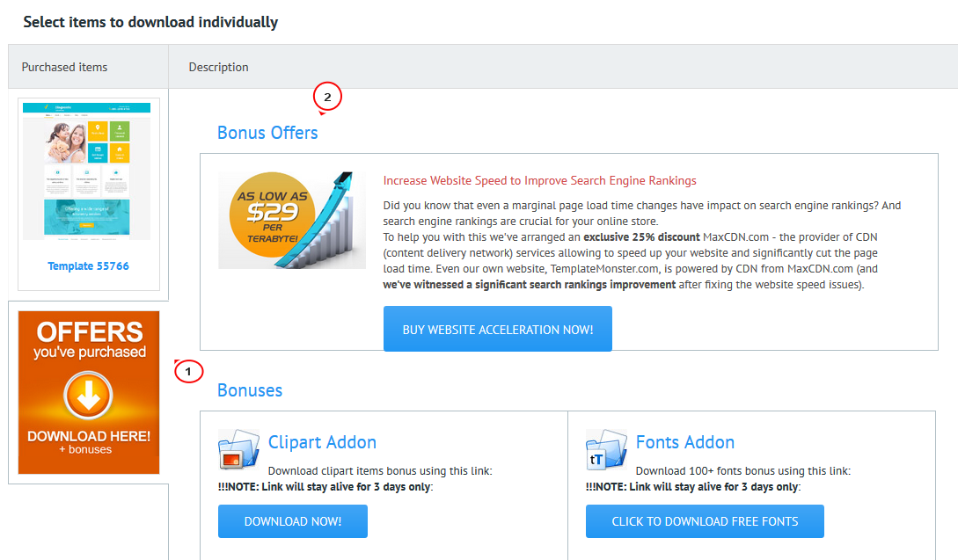Select the Description column header
This screenshot has width=958, height=560.
tap(219, 67)
